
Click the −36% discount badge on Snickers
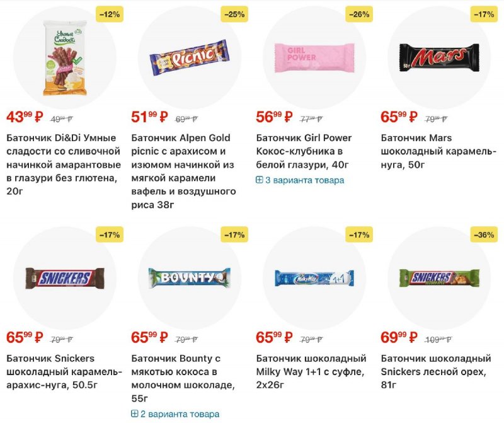[x=484, y=235]
